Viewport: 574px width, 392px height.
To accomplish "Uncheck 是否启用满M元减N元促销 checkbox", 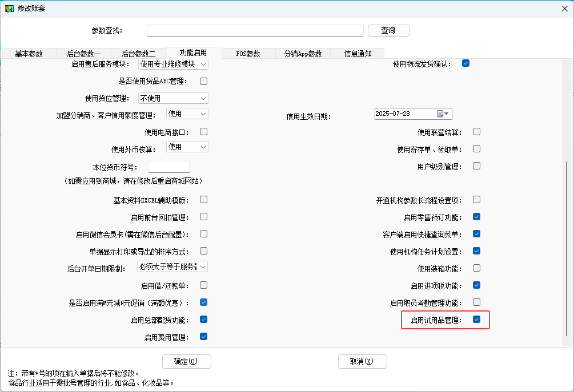I will (203, 302).
